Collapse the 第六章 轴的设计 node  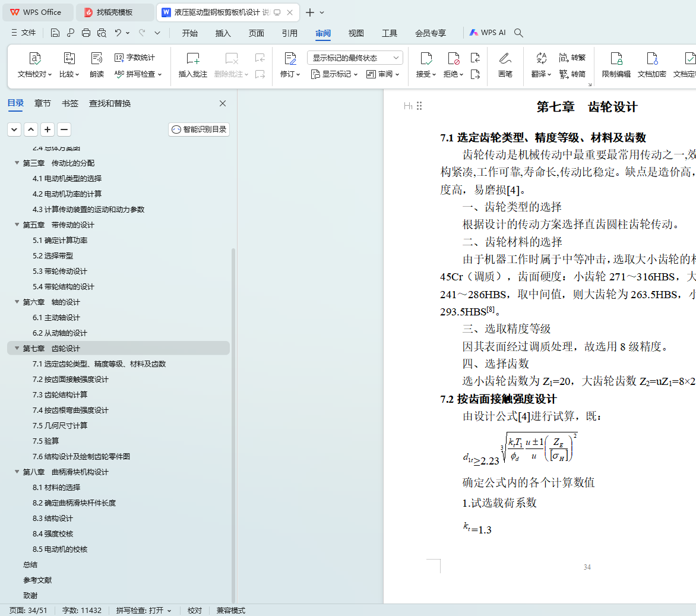coord(17,302)
